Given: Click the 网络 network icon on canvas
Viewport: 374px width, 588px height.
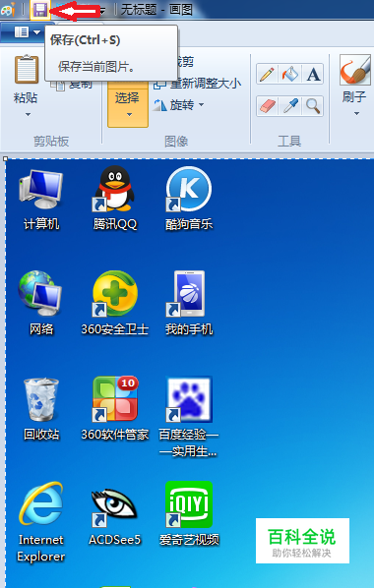Looking at the screenshot, I should pyautogui.click(x=40, y=294).
